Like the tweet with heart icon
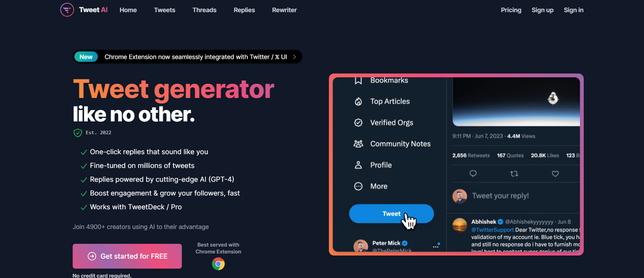Viewport: 644px width, 278px height. [x=555, y=174]
